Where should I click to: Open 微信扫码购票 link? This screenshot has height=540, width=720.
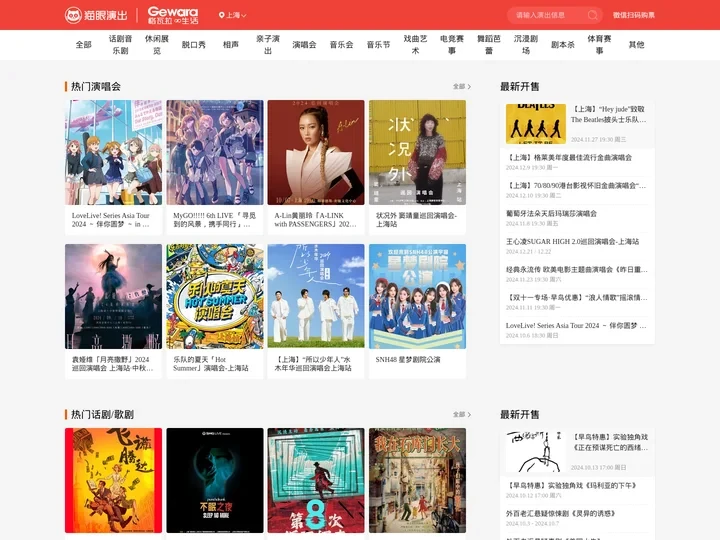tap(634, 15)
